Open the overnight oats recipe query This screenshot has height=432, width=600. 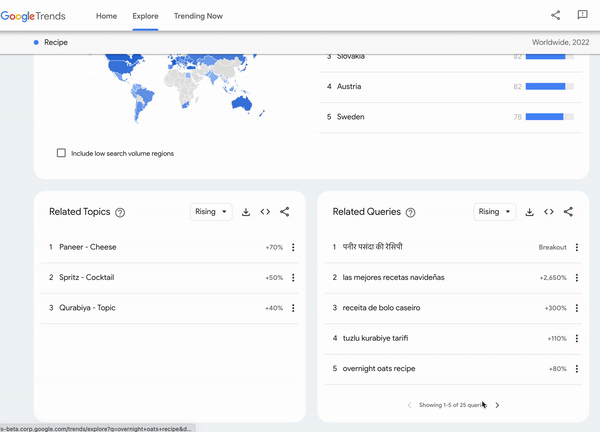point(379,368)
